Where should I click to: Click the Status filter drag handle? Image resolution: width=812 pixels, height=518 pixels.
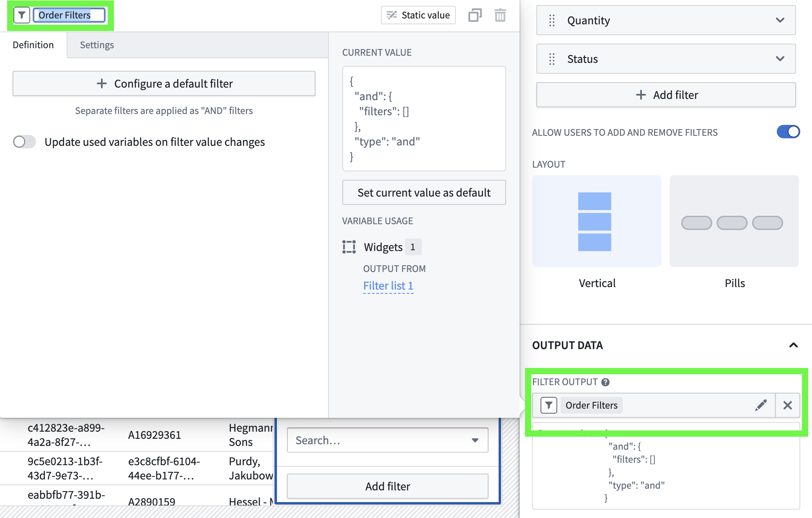[x=552, y=59]
